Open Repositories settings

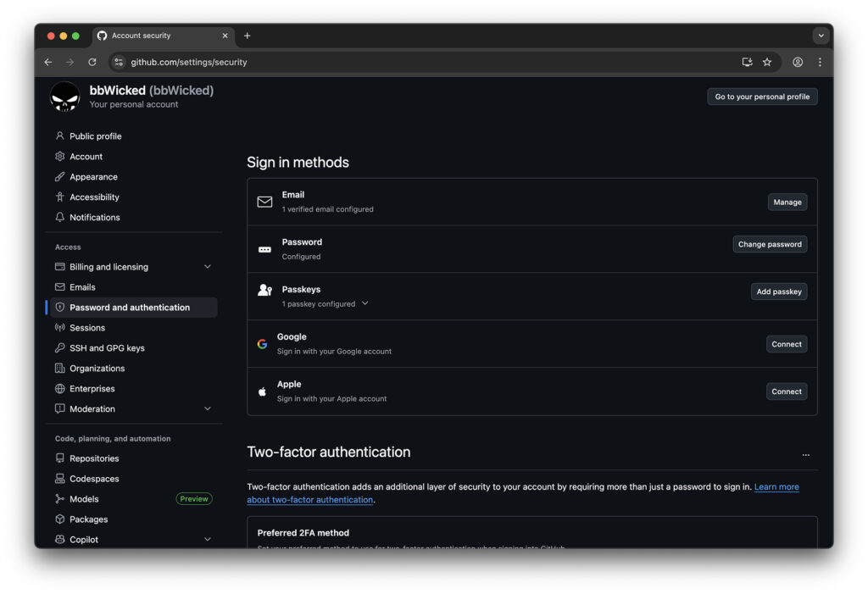133,458
